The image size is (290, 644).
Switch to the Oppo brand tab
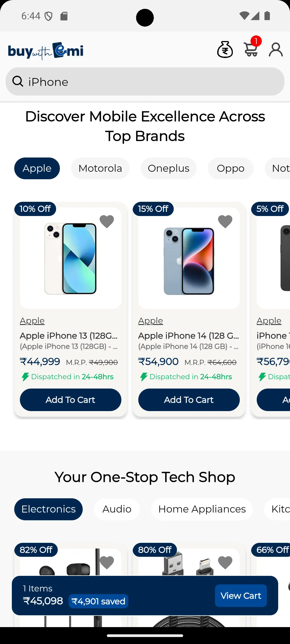[230, 168]
